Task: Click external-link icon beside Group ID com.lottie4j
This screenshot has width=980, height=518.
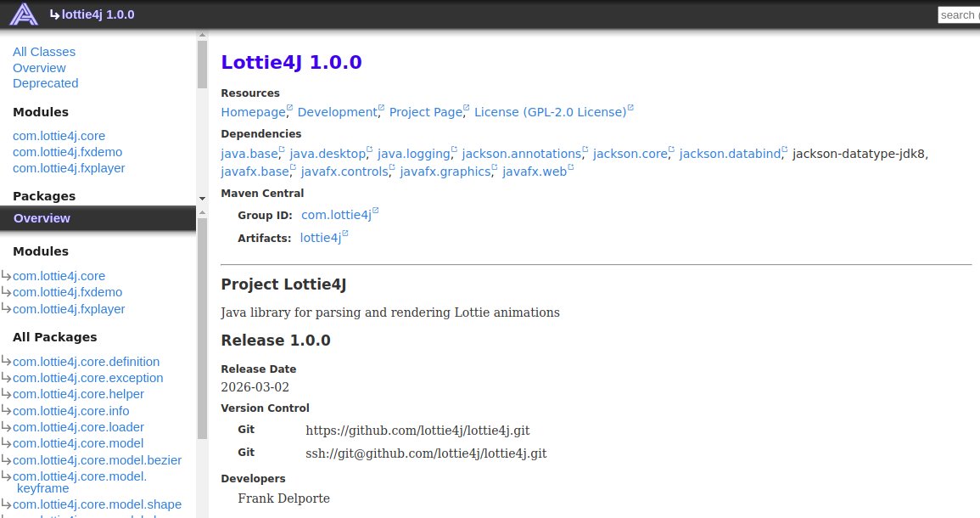Action: [376, 211]
